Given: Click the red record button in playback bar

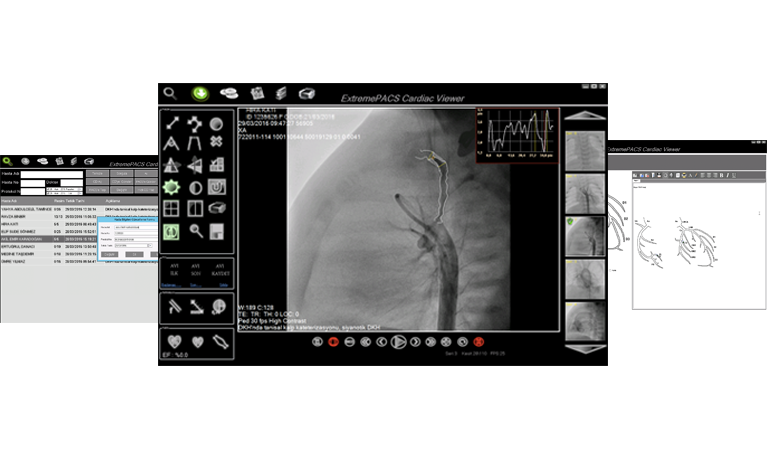Looking at the screenshot, I should coord(333,341).
